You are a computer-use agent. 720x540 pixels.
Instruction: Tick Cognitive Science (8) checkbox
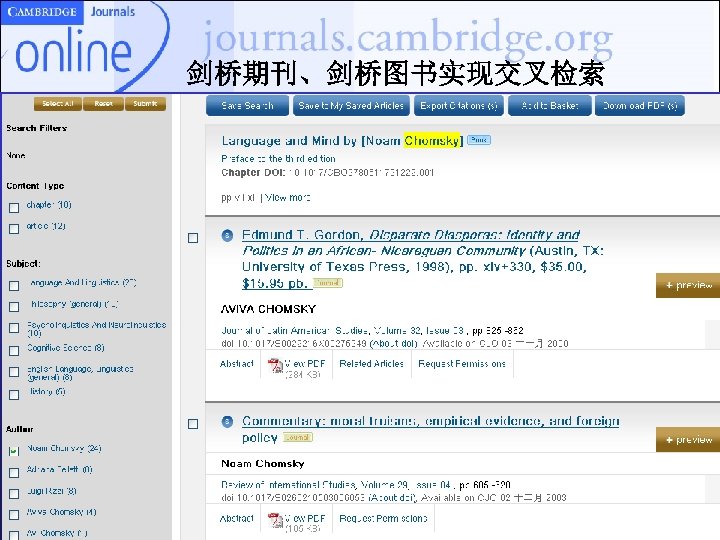pos(14,350)
